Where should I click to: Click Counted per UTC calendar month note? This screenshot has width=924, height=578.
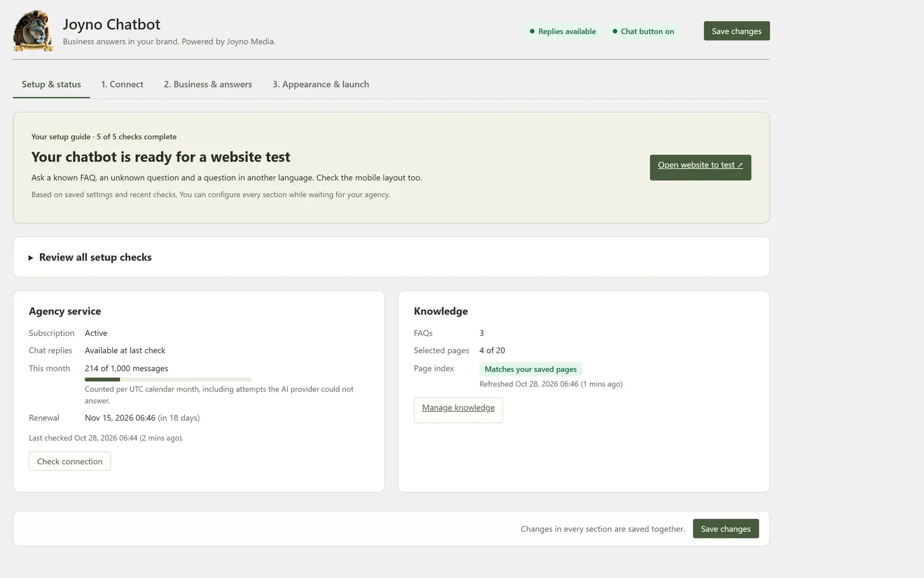(219, 395)
